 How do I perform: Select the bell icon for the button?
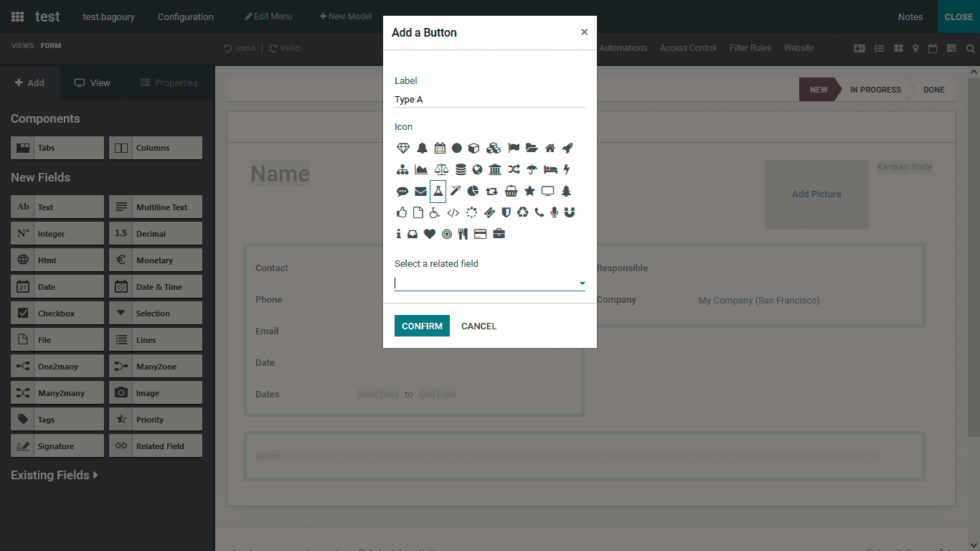pyautogui.click(x=422, y=148)
